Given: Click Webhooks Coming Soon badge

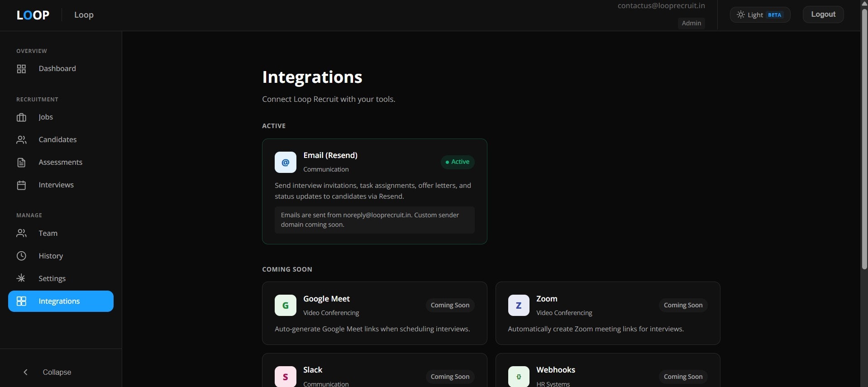Looking at the screenshot, I should click(683, 377).
